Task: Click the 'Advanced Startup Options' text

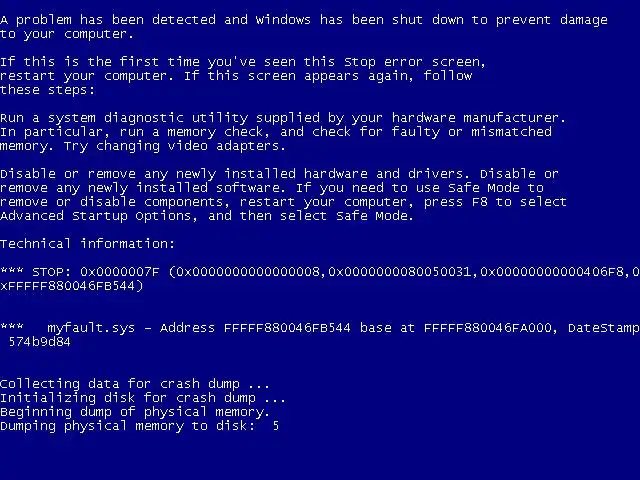Action: (x=96, y=216)
